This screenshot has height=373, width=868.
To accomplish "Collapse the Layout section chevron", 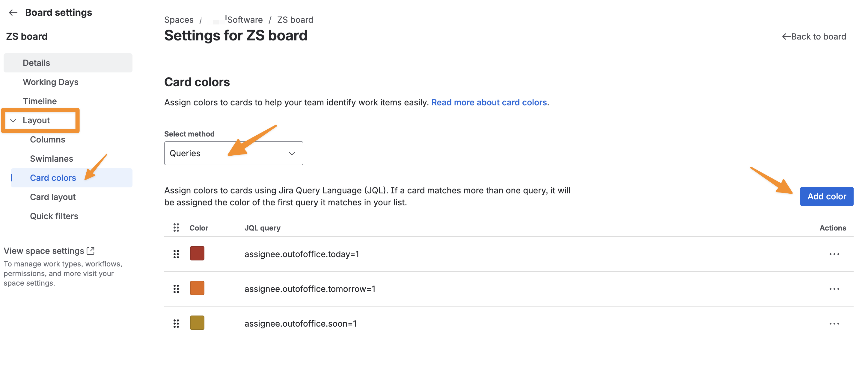I will point(13,121).
